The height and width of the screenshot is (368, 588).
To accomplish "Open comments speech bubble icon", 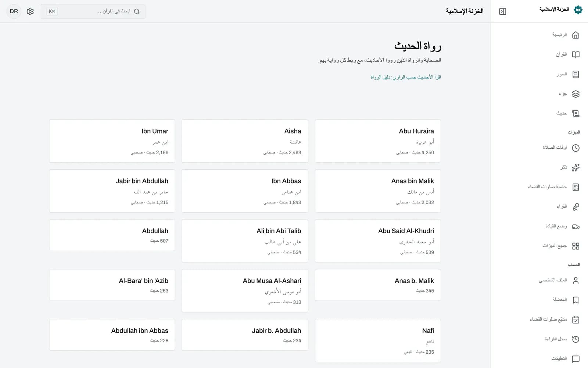I will pyautogui.click(x=576, y=359).
